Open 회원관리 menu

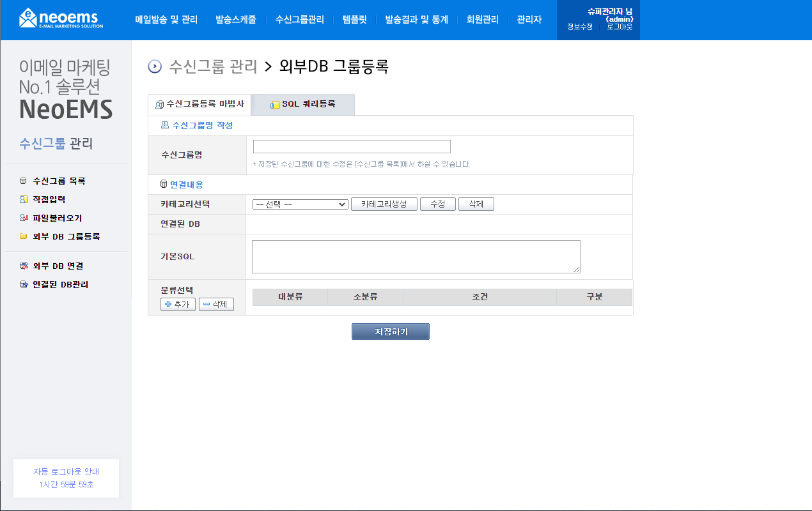click(x=483, y=20)
